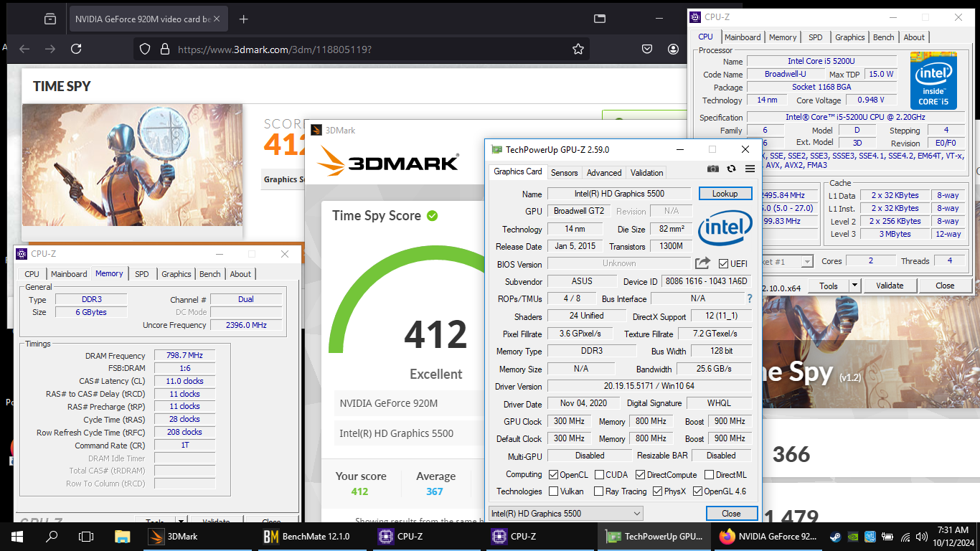Click Close in the right CPU-Z window
The width and height of the screenshot is (980, 551).
click(945, 286)
